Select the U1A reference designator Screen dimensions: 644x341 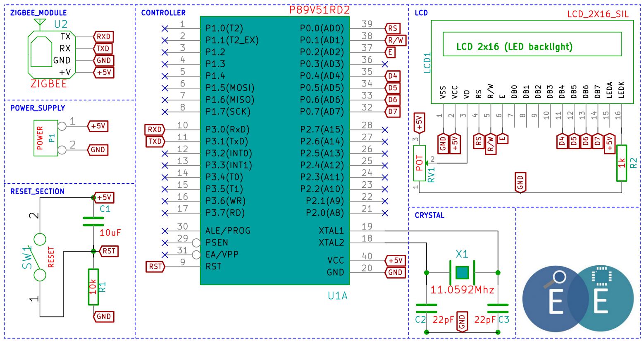tap(338, 296)
